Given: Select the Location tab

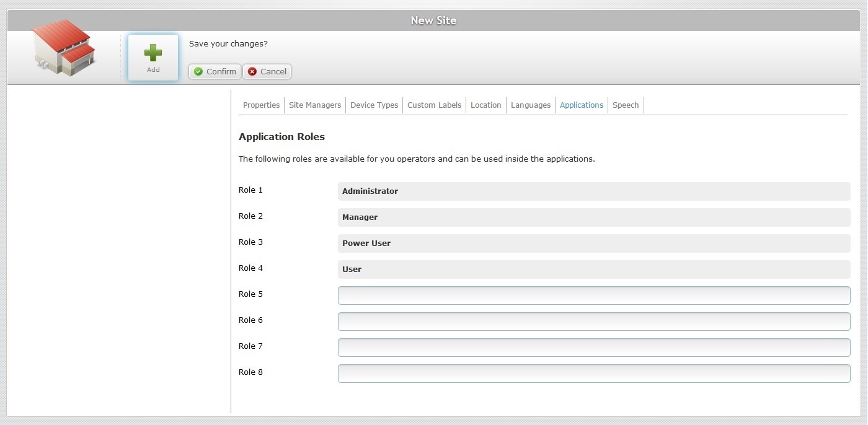Looking at the screenshot, I should point(485,105).
